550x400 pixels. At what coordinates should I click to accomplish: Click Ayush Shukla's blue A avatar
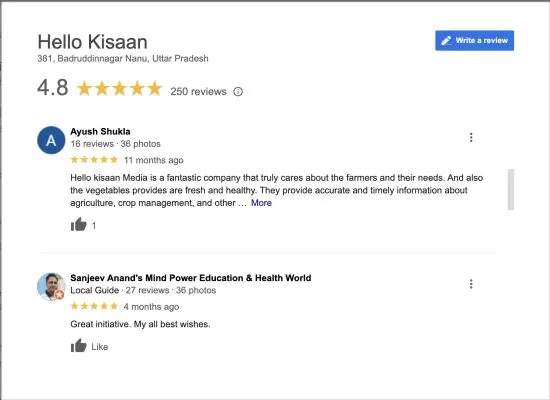coord(51,140)
